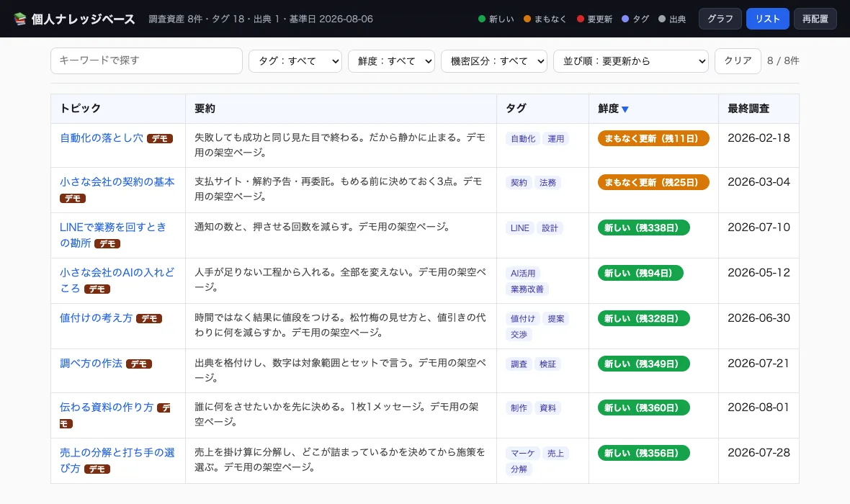Click the マーケ tag chip

[x=523, y=453]
